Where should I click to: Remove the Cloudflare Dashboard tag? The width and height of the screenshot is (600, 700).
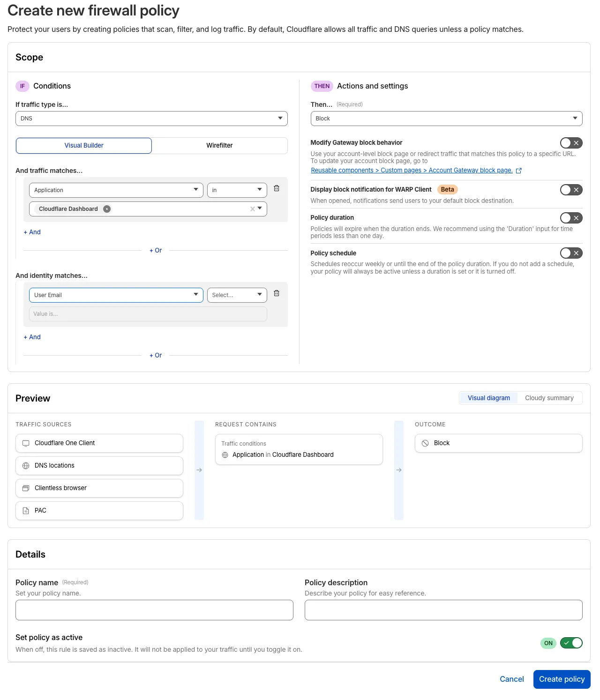pyautogui.click(x=107, y=209)
